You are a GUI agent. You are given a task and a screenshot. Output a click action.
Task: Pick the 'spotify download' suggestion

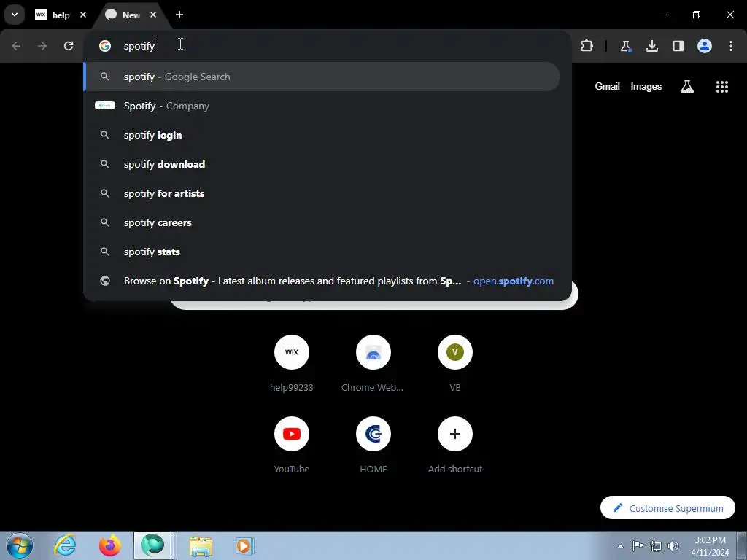(322, 164)
